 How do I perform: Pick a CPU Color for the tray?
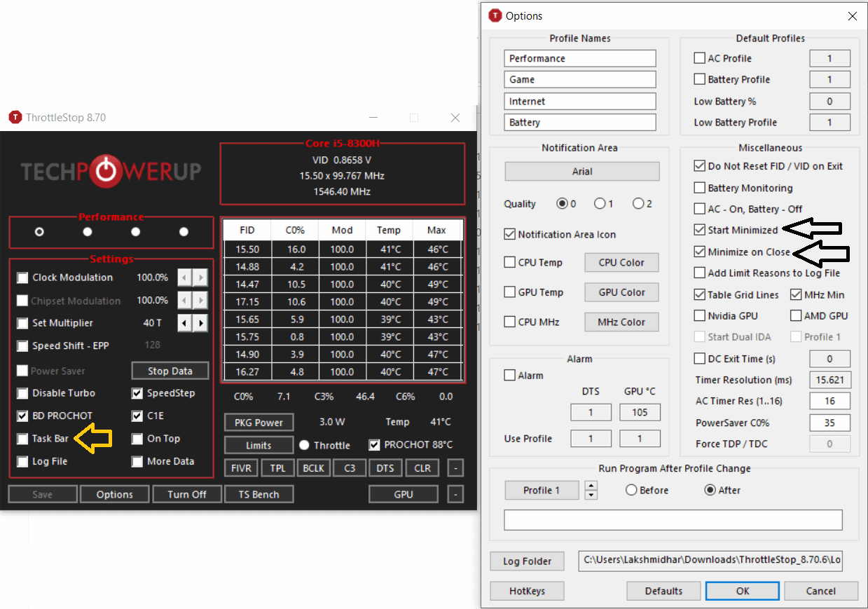621,262
